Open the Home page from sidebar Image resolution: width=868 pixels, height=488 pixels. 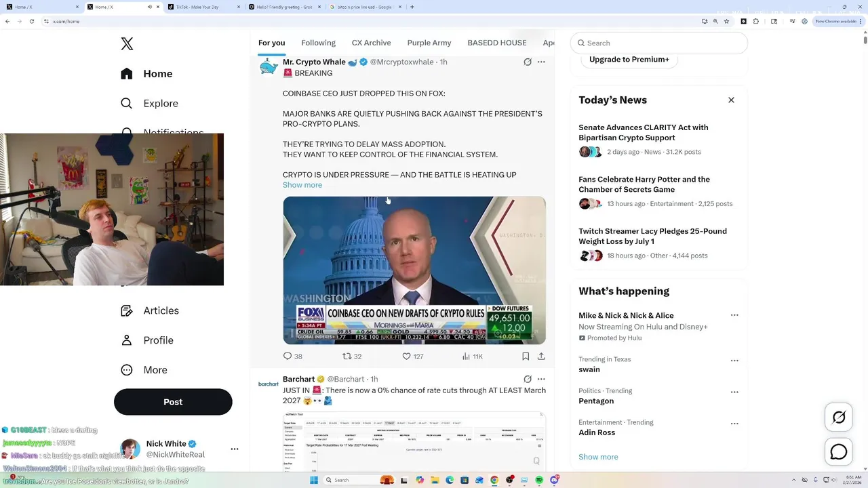(x=146, y=74)
